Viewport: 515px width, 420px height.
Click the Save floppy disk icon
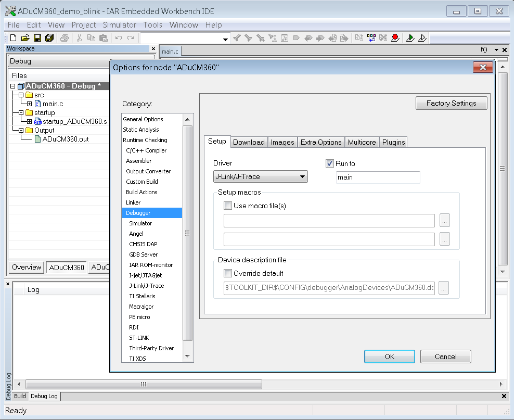pyautogui.click(x=37, y=38)
